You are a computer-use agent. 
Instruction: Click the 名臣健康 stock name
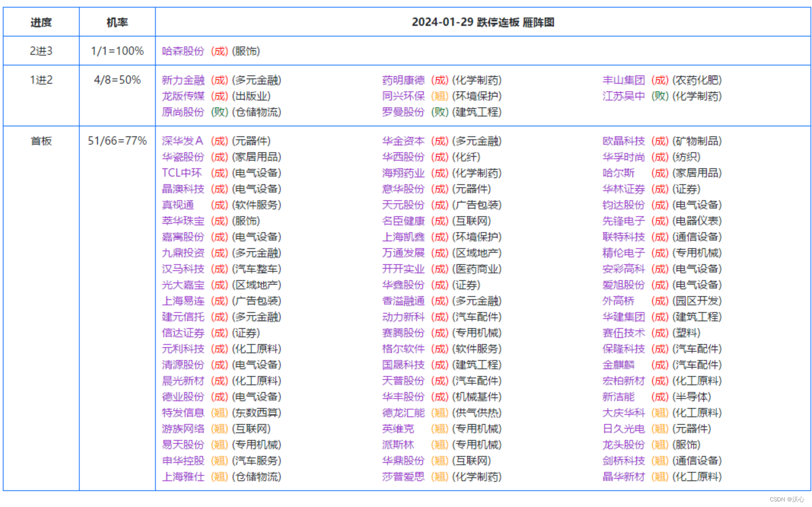coord(403,221)
